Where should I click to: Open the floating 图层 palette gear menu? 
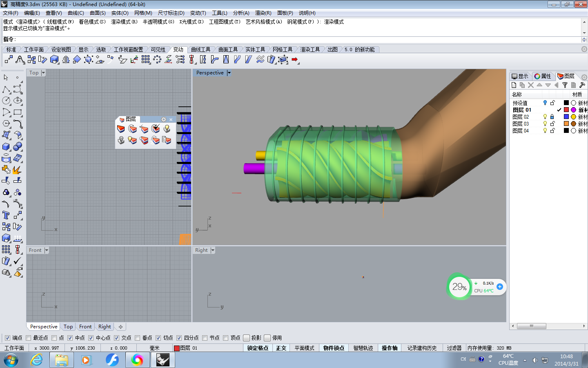[164, 119]
